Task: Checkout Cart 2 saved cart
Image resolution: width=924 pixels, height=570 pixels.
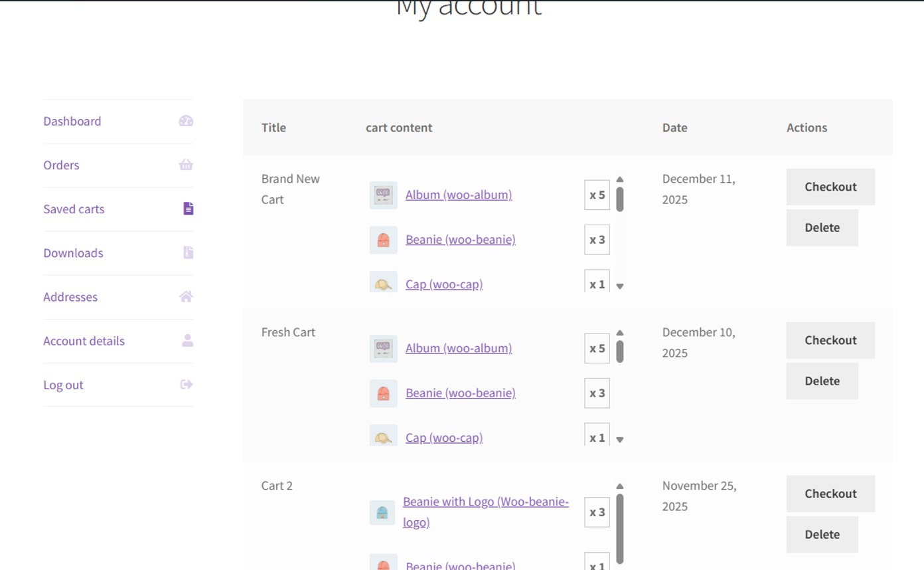Action: pos(830,494)
